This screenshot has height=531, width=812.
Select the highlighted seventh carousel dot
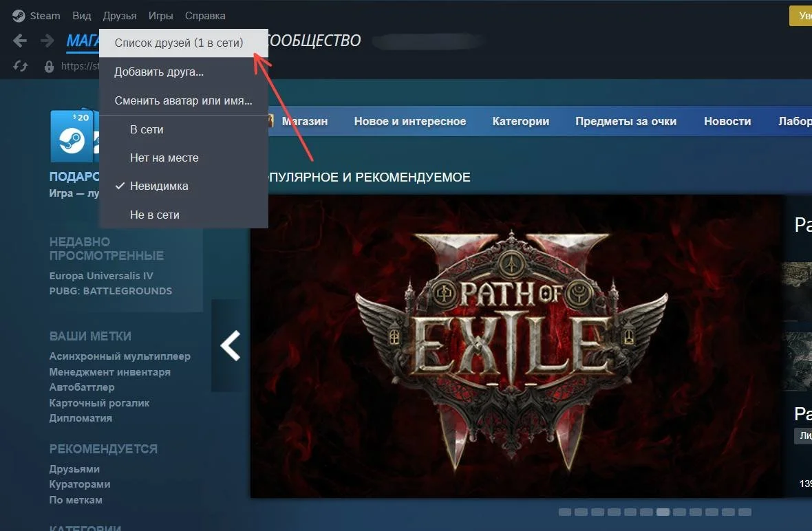(663, 512)
